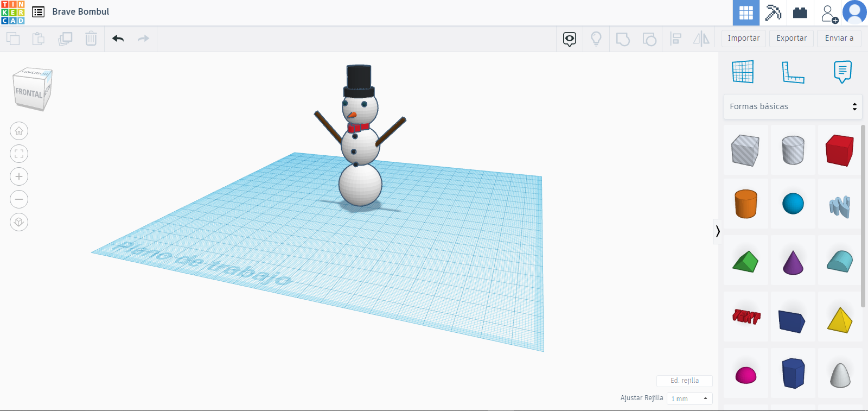Switch to Bricks mode
868x411 pixels.
(800, 12)
